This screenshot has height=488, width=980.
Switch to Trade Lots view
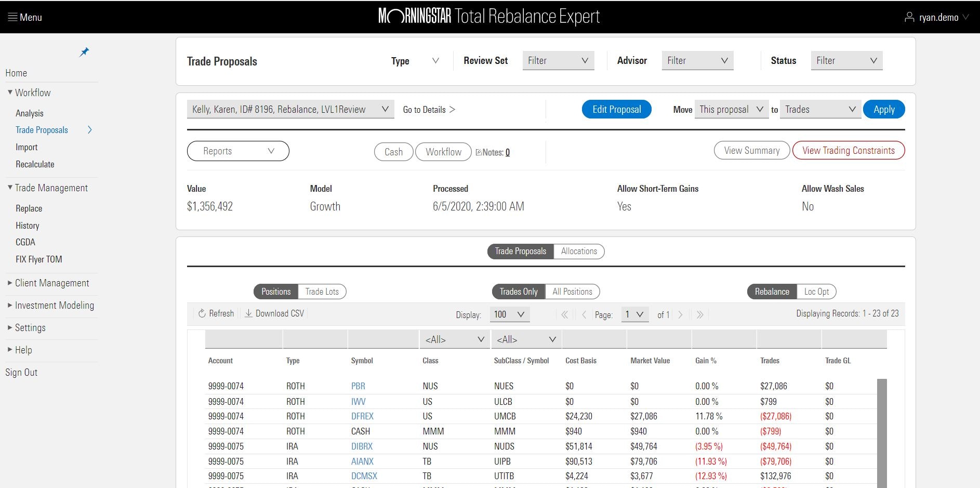point(322,292)
